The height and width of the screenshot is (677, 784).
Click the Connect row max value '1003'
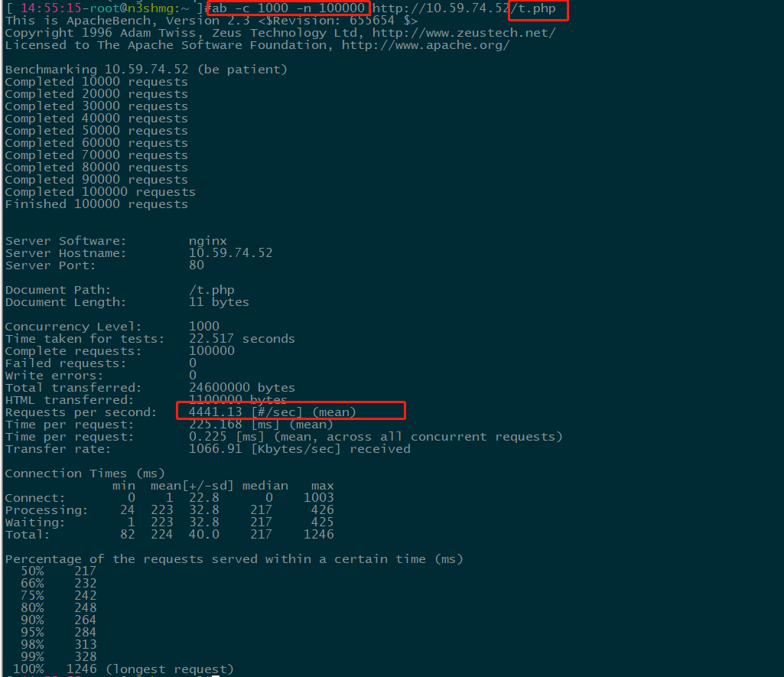click(x=318, y=498)
